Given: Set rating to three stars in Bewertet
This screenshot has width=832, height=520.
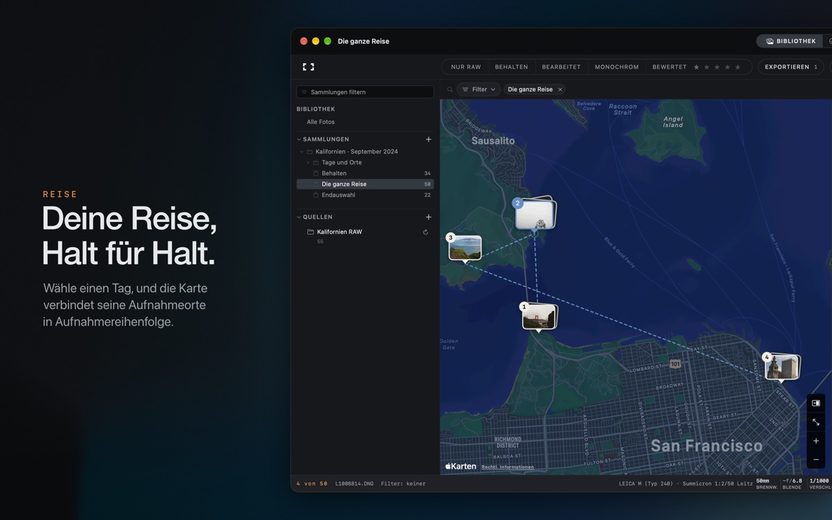Looking at the screenshot, I should pos(717,67).
